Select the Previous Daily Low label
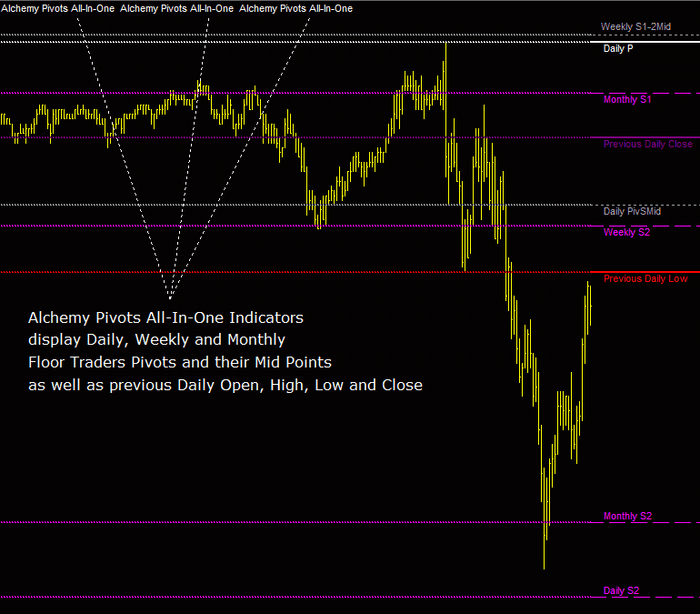Viewport: 700px width, 614px height. [645, 278]
